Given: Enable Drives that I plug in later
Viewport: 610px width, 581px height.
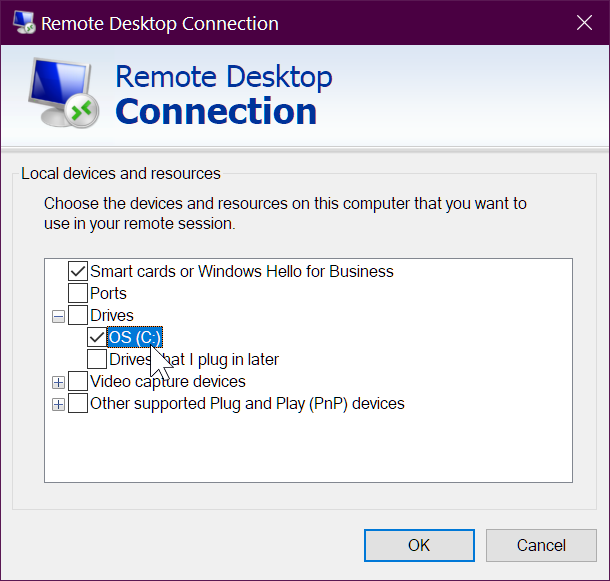Looking at the screenshot, I should [97, 359].
